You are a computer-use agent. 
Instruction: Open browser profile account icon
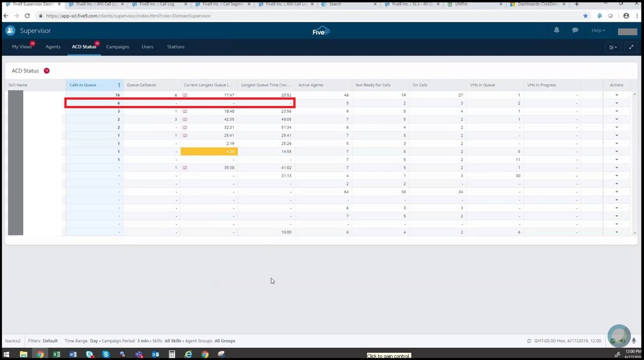click(626, 16)
